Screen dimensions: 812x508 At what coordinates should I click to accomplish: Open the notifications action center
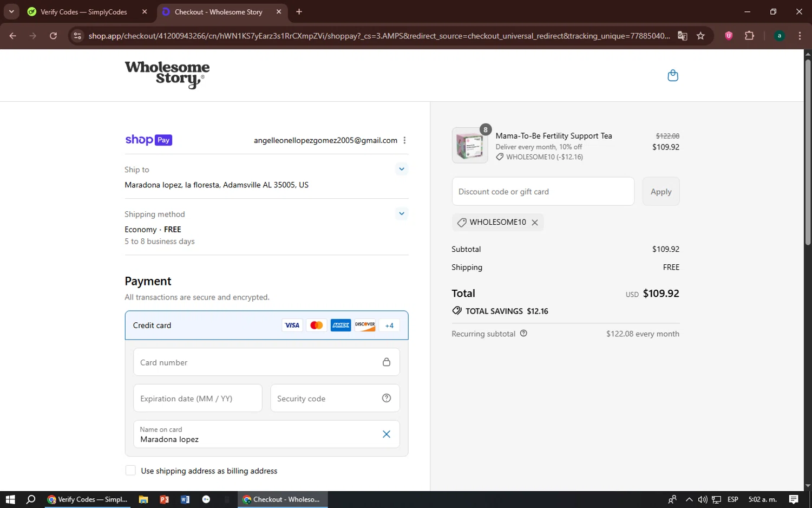point(794,499)
